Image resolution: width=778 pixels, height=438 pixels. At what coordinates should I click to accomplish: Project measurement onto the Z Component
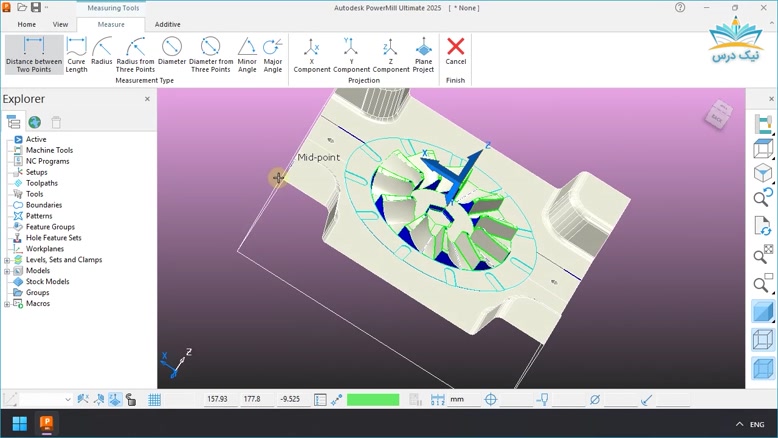(390, 55)
